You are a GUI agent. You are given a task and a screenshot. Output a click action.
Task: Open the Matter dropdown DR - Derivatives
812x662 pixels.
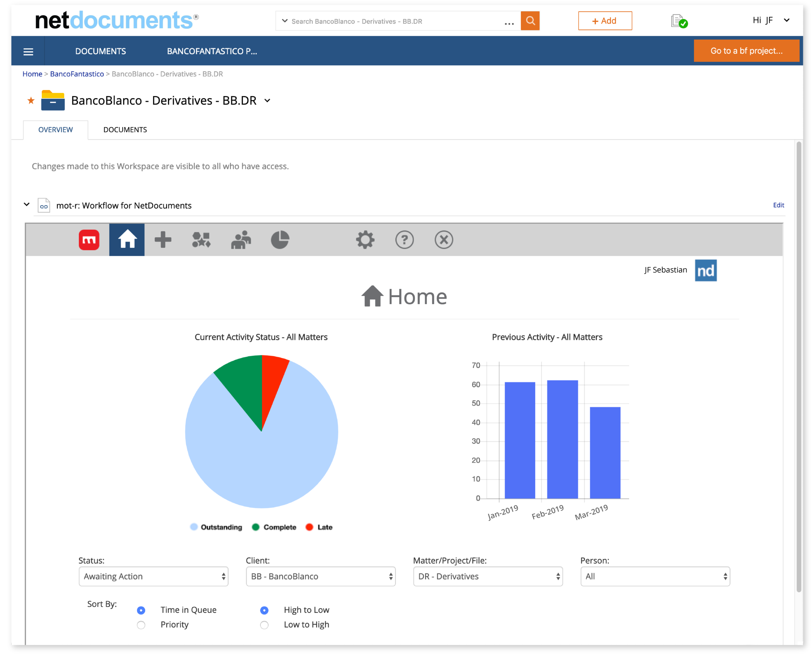coord(488,576)
